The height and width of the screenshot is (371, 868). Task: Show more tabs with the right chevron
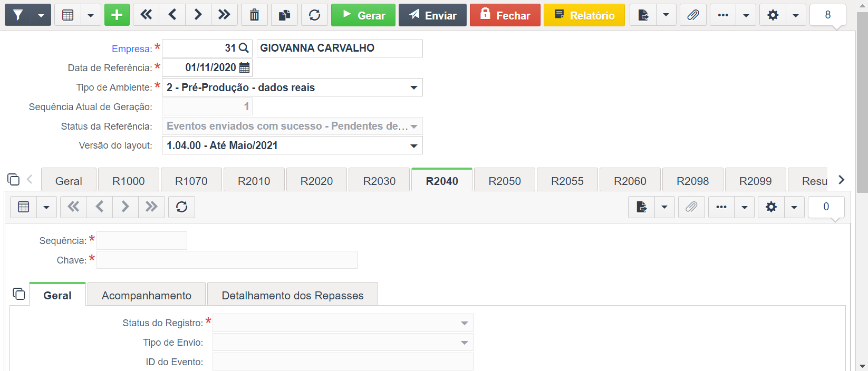(841, 180)
